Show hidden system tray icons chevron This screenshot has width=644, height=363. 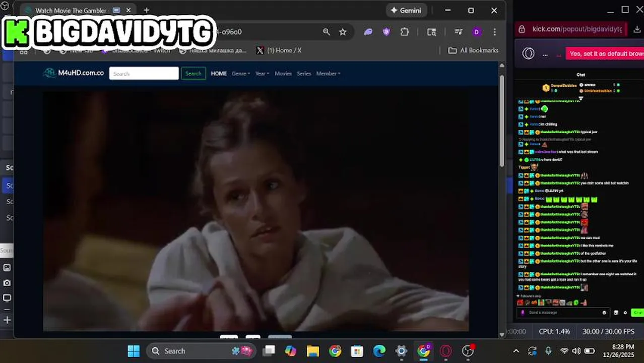(516, 351)
